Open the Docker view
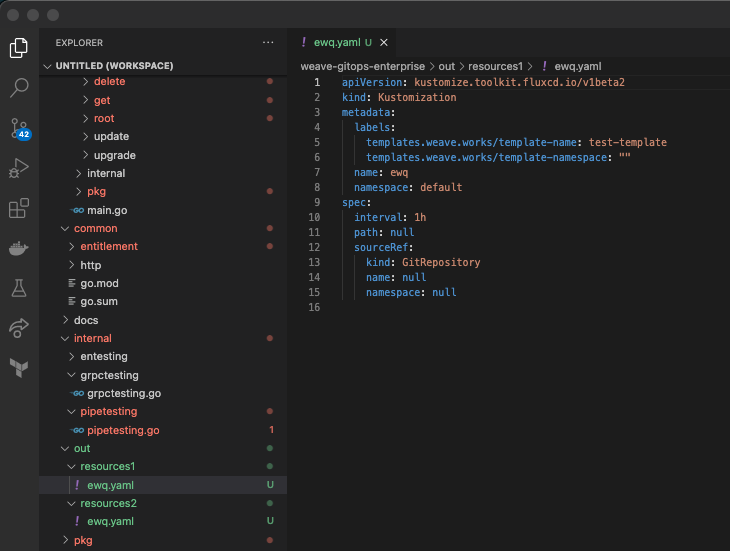The image size is (730, 551). (19, 248)
